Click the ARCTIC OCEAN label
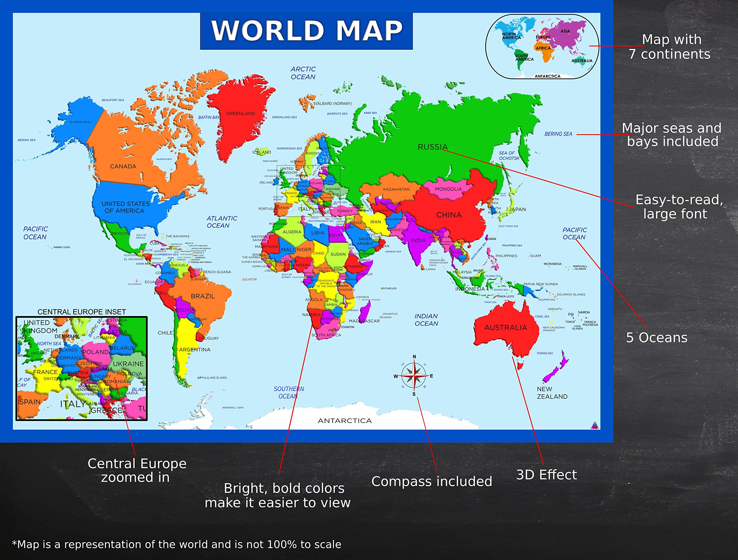Screen dimensions: 738x560 pos(303,73)
